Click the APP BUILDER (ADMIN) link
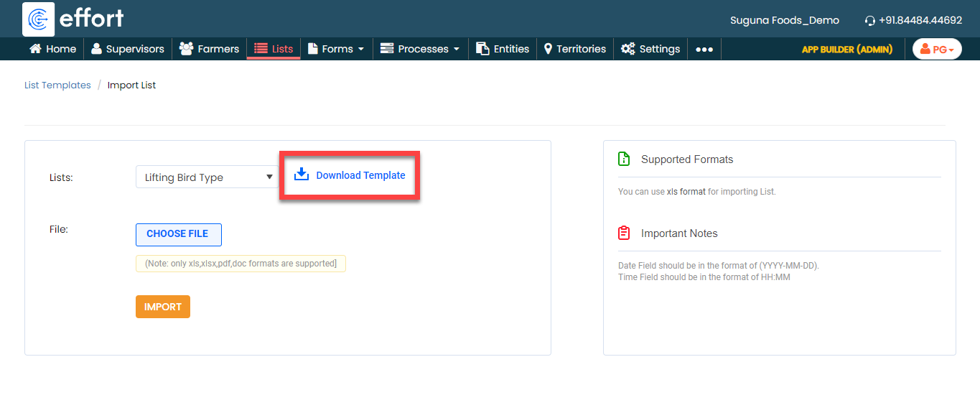 [847, 50]
